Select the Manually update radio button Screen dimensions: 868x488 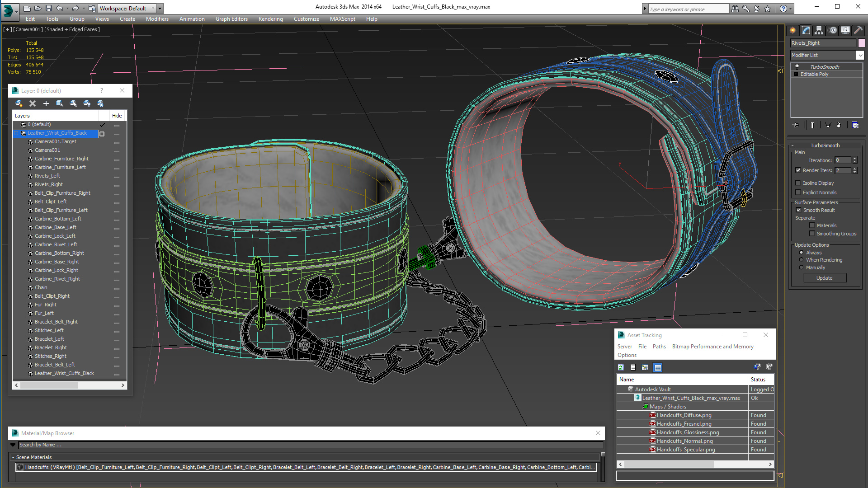(x=802, y=267)
